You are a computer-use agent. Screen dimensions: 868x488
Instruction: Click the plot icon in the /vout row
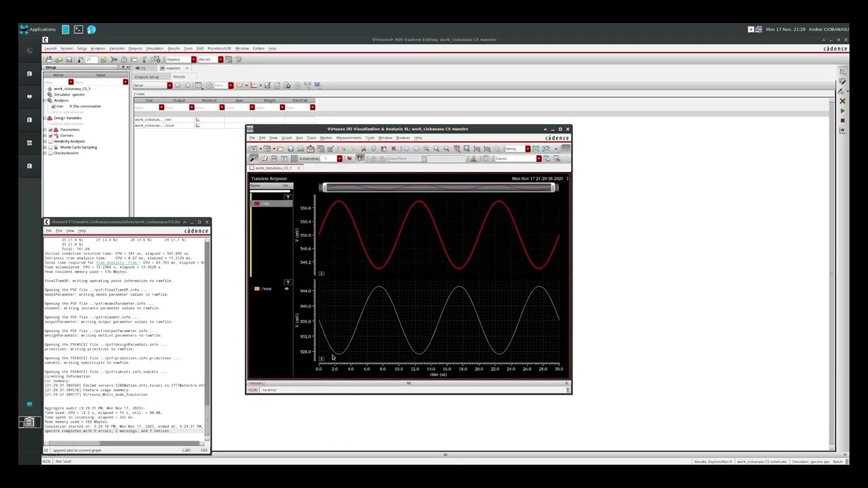tap(198, 126)
